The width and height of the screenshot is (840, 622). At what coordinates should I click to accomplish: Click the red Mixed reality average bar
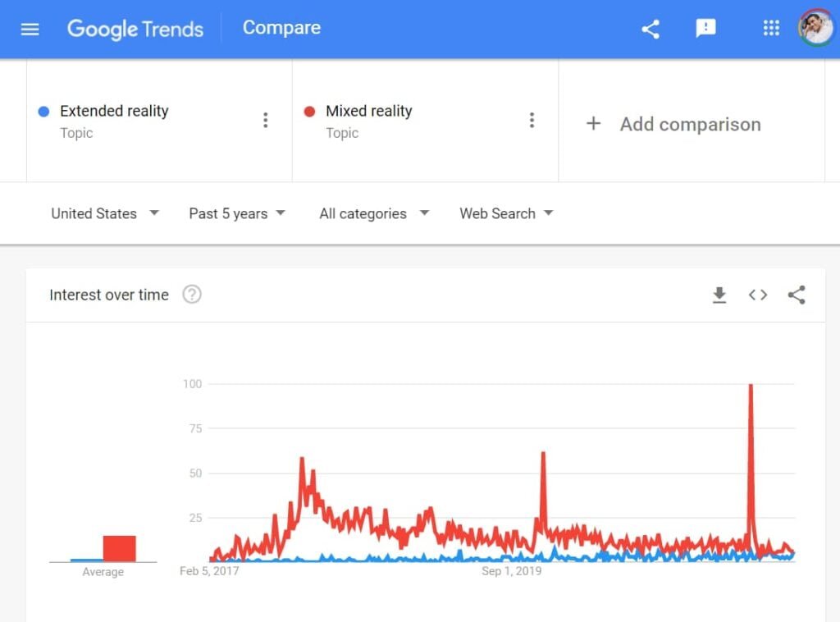119,548
